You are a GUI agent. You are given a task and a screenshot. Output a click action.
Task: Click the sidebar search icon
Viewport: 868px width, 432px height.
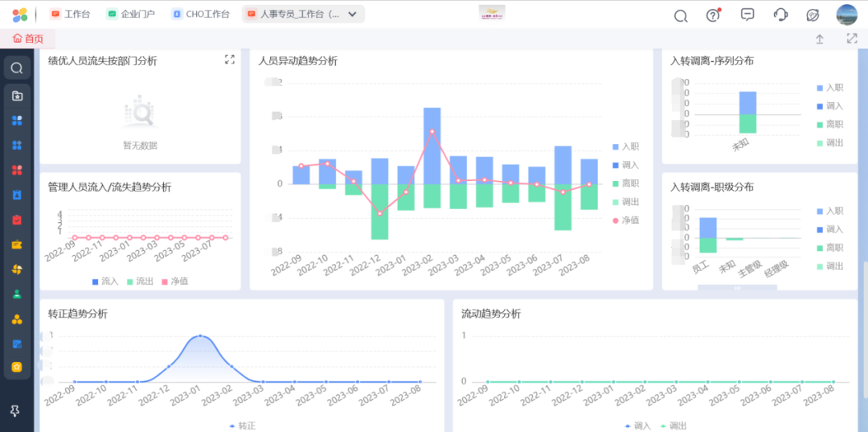tap(17, 68)
